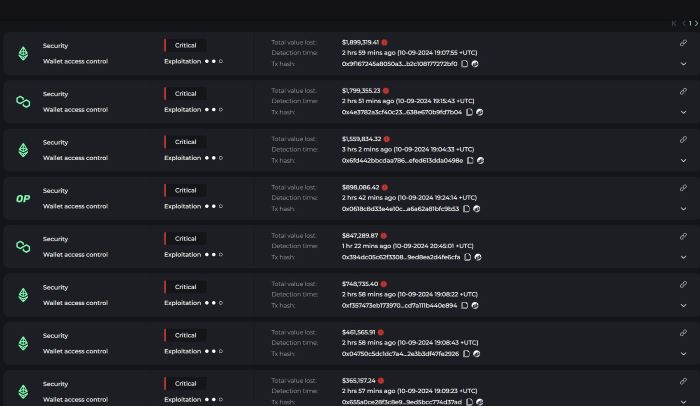The image size is (700, 406).
Task: Click Ethereum chain icon on the $1,899,319.41 row
Action: tap(23, 54)
